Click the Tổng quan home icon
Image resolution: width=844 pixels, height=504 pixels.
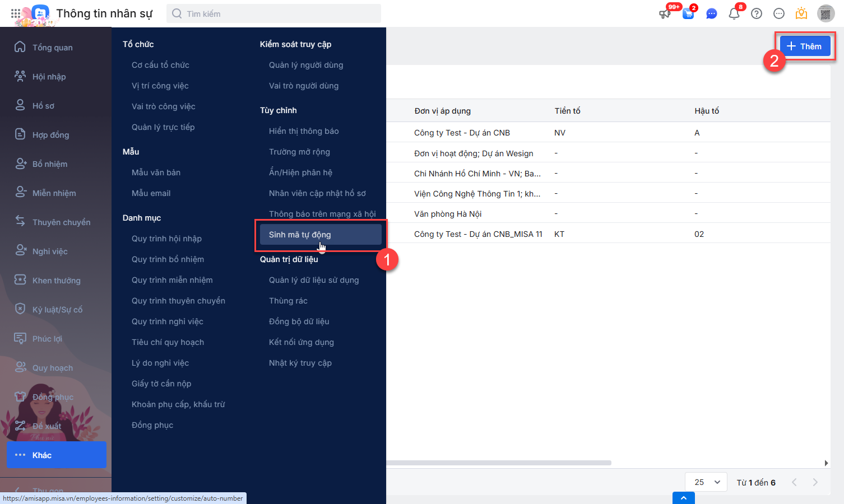(20, 47)
